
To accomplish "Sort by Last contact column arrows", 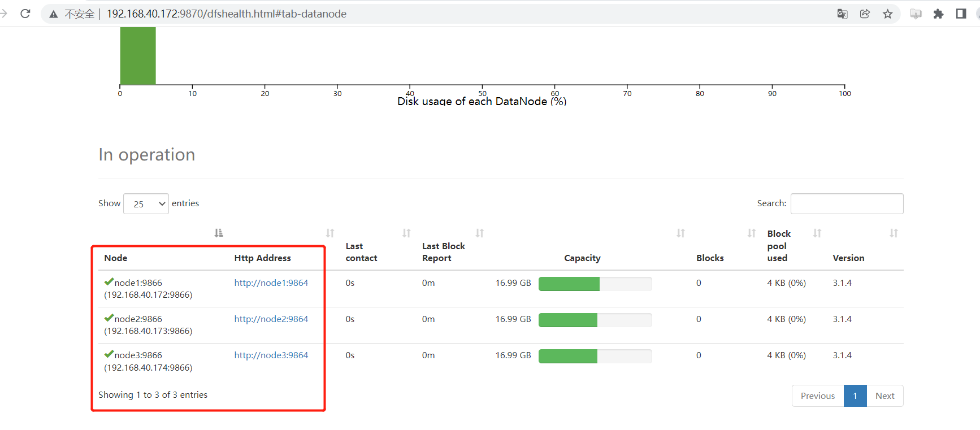I will tap(406, 233).
